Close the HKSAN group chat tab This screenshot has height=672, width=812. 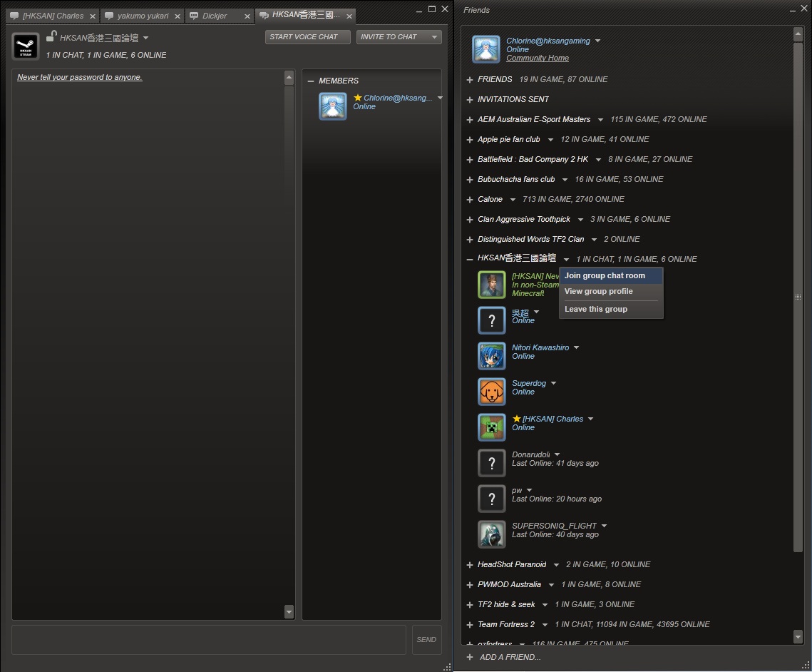pos(349,16)
